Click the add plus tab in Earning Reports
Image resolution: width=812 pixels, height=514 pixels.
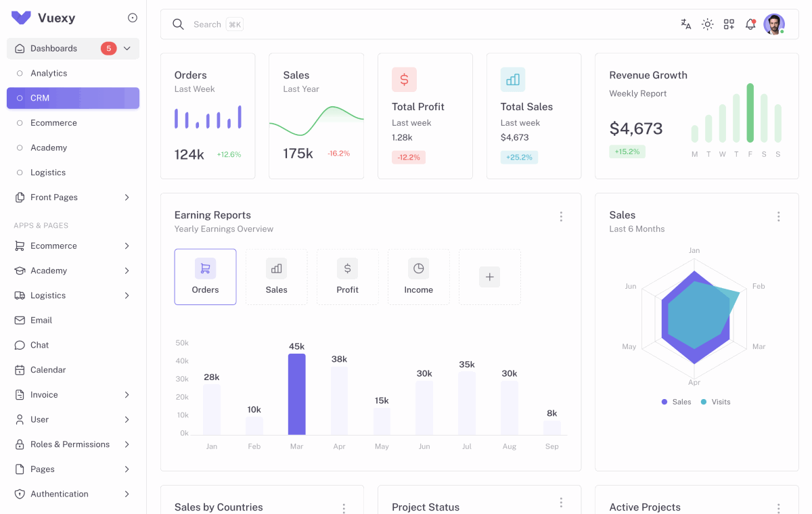pos(489,277)
